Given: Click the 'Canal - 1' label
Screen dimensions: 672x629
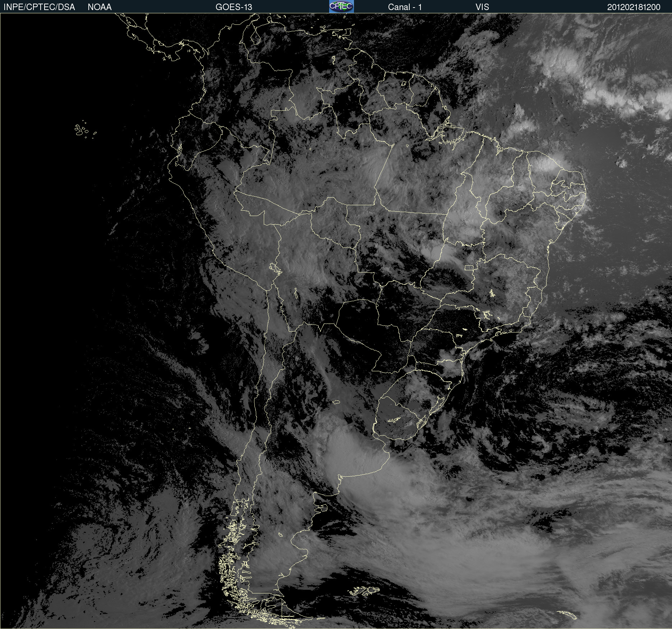Looking at the screenshot, I should click(x=405, y=7).
